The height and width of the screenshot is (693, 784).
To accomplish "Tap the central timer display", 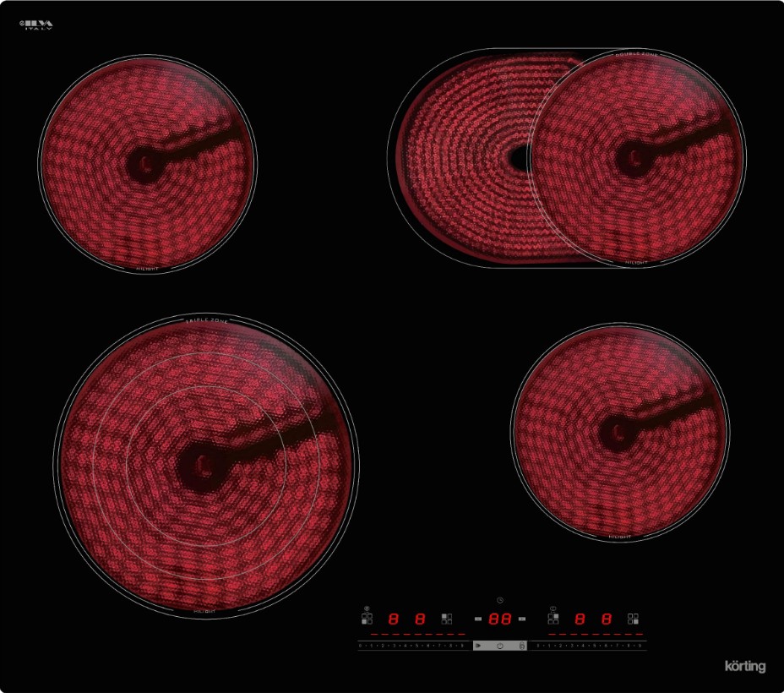I will point(500,619).
